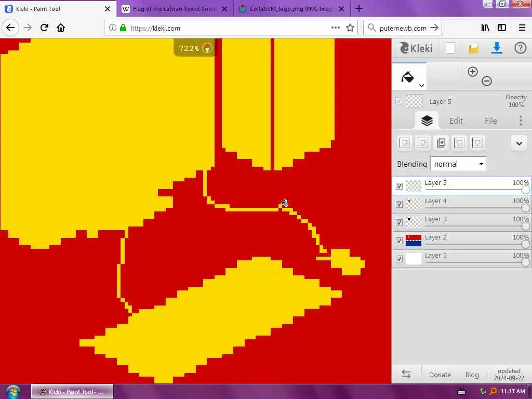This screenshot has height=399, width=532.
Task: Click the swap panel side arrows icon
Action: tap(406, 374)
